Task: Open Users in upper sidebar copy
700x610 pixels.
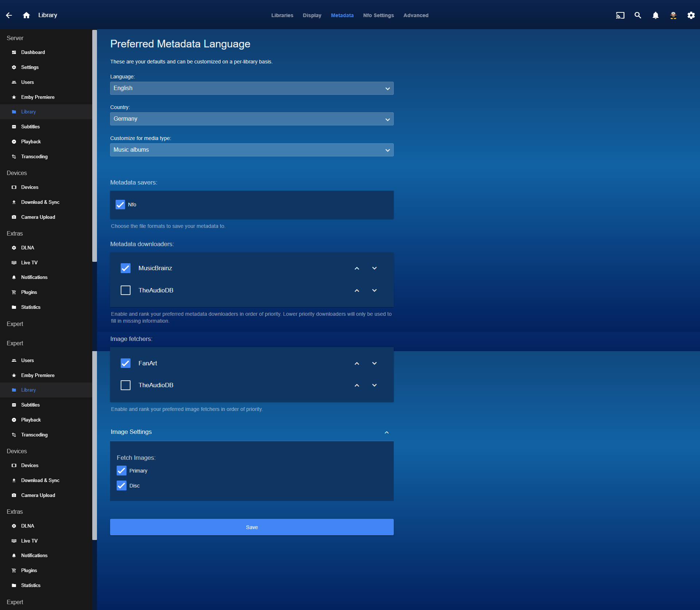Action: tap(46, 82)
